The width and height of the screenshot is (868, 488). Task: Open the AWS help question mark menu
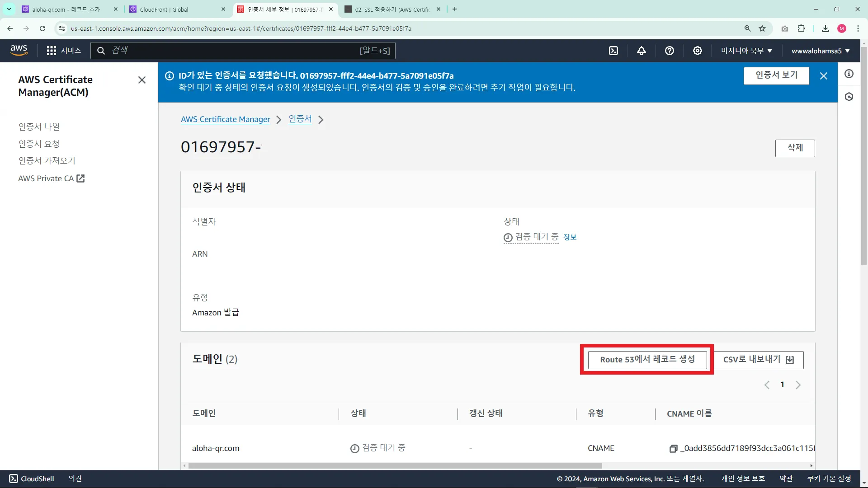[669, 51]
